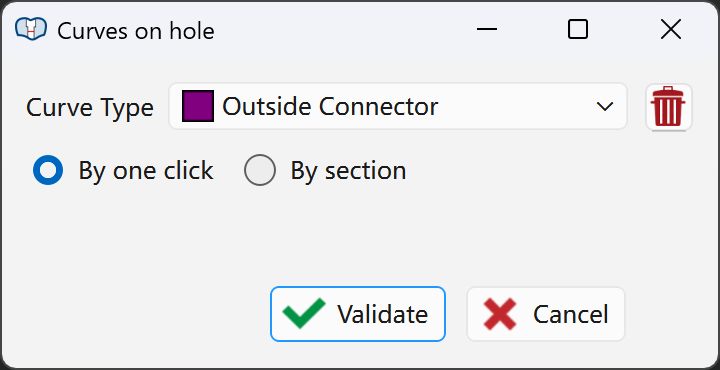
Task: Minimize the Curves on hole dialog
Action: [487, 29]
